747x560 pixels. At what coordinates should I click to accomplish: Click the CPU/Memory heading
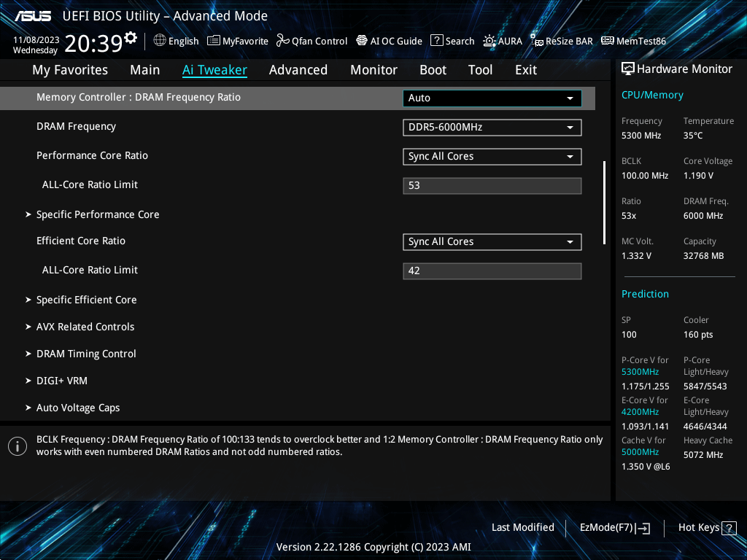coord(652,96)
